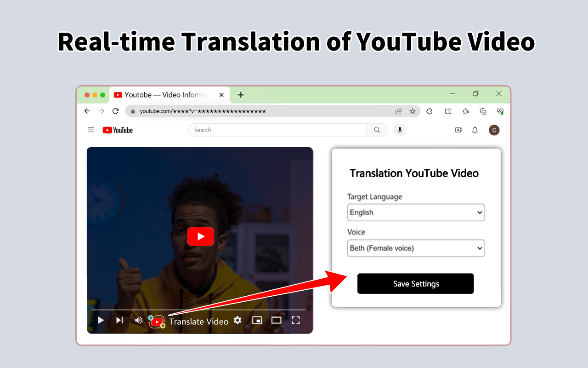Viewport: 588px width, 368px height.
Task: Click the YouTube logo in the header
Action: pyautogui.click(x=117, y=130)
